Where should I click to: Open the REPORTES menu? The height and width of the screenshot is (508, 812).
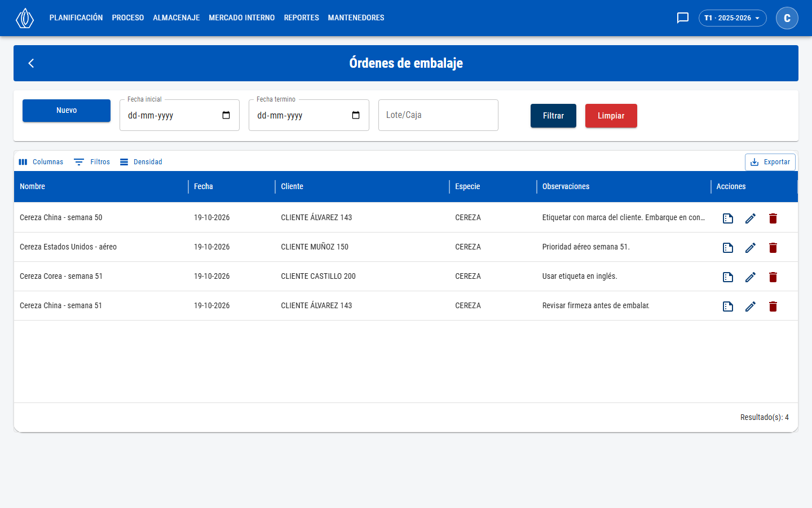[x=302, y=18]
